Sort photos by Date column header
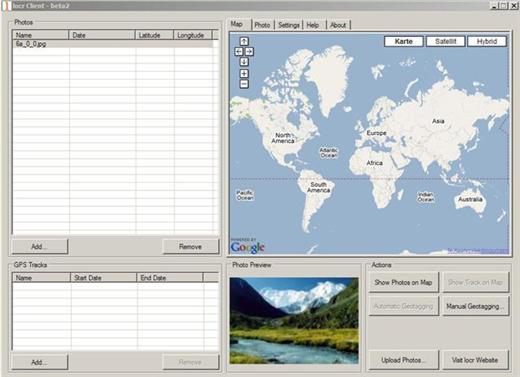The image size is (520, 377). pyautogui.click(x=102, y=35)
